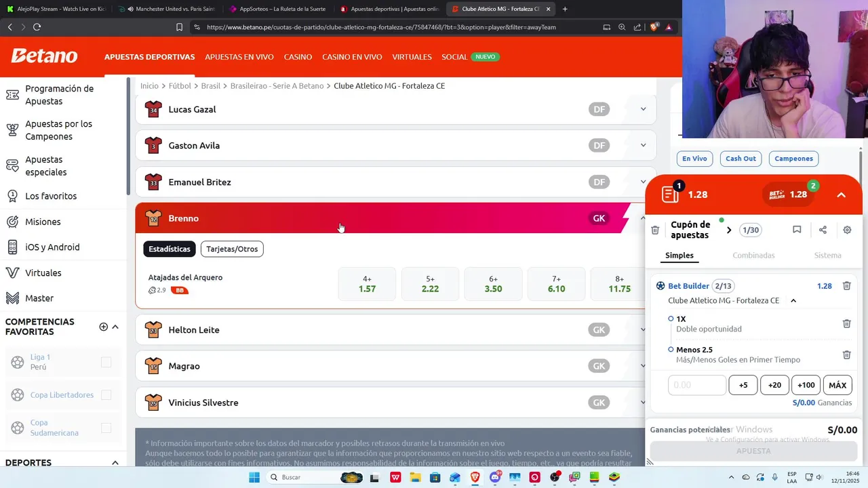868x488 pixels.
Task: Open the Apuestas especiales sidebar icon
Action: point(12,165)
